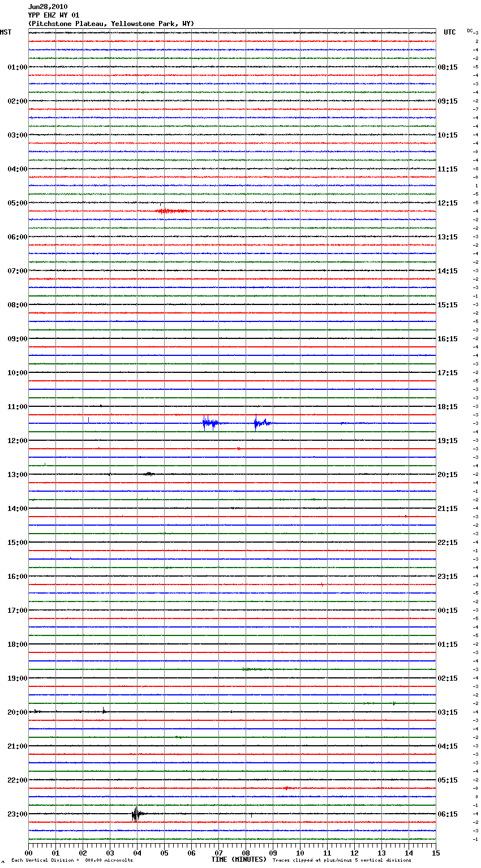Select the 10:00 MST time label
The width and height of the screenshot is (481, 868).
pos(18,373)
